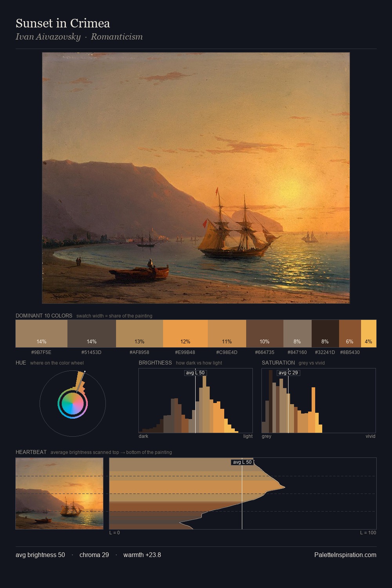
Task: Click the avg brightness 50 footer stat
Action: (40, 555)
